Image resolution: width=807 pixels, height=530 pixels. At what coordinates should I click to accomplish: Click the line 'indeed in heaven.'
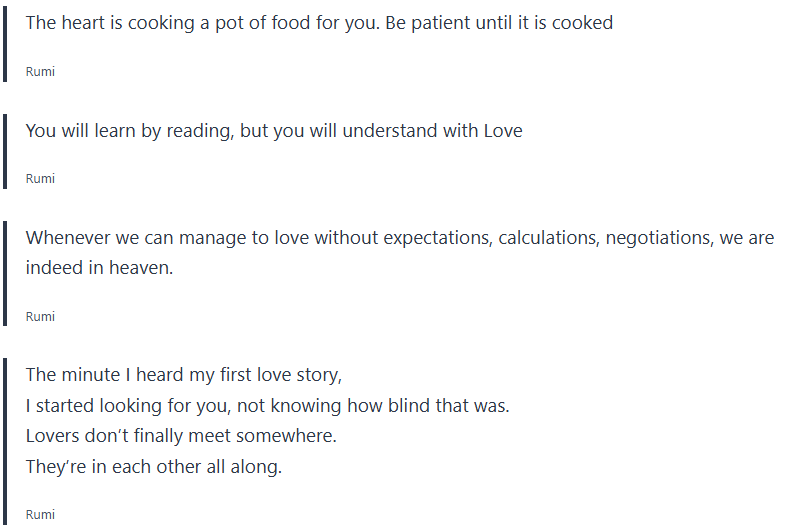99,268
